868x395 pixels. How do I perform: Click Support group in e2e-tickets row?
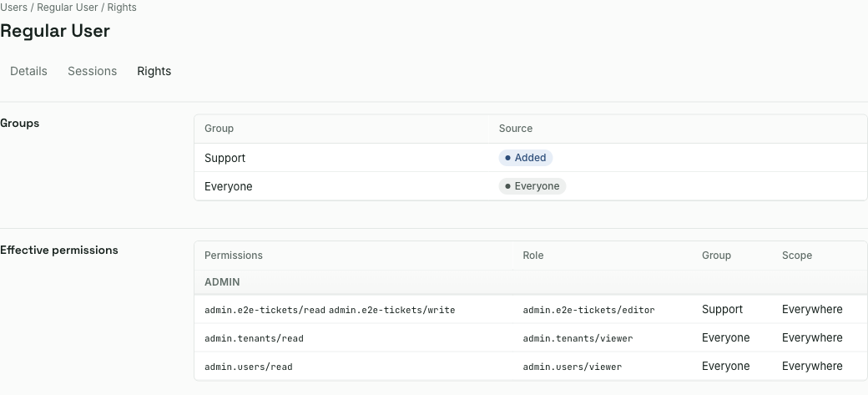point(722,310)
